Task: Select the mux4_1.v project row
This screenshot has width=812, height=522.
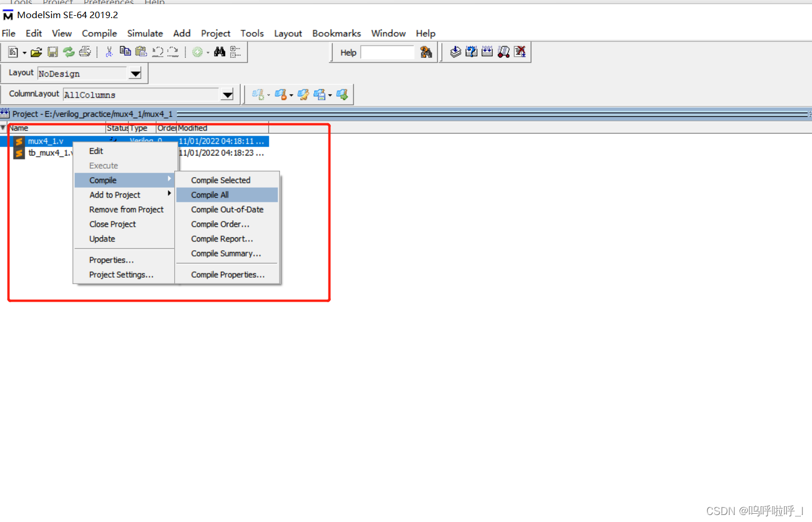Action: click(x=134, y=141)
